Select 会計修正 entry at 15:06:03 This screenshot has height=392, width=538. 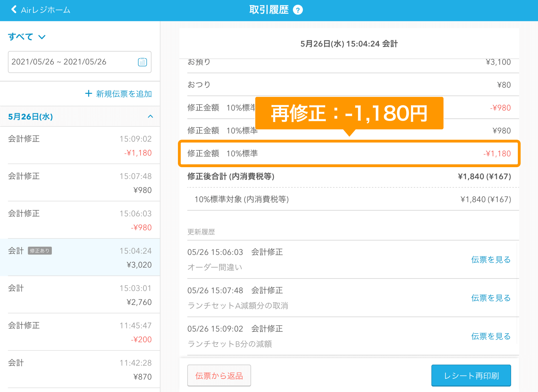tap(80, 220)
